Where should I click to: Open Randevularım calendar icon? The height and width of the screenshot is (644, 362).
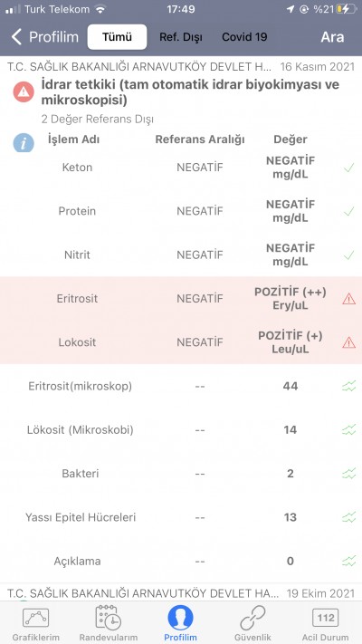(108, 618)
